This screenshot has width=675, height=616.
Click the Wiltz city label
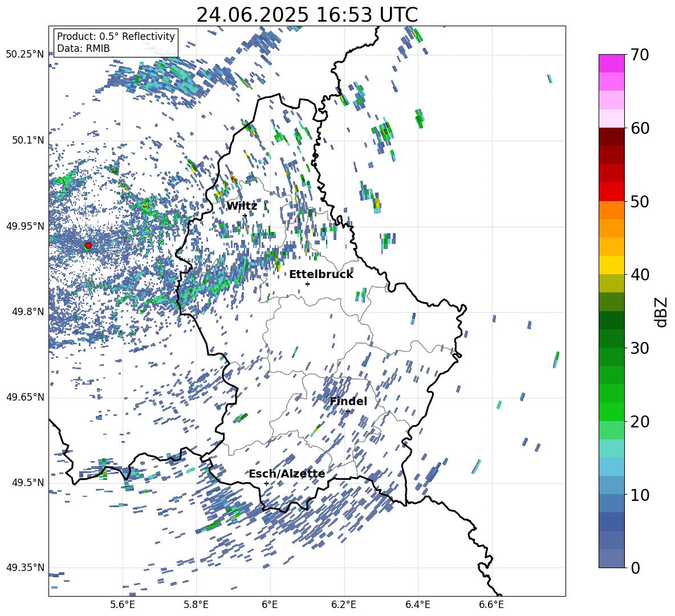pos(242,206)
